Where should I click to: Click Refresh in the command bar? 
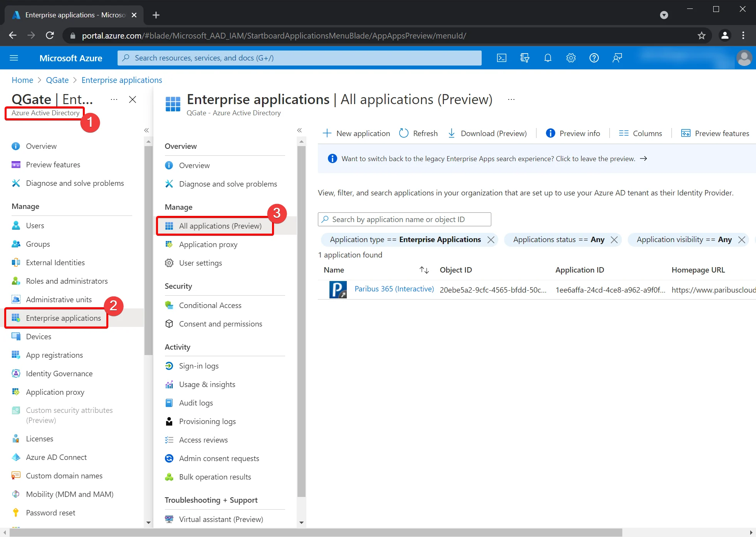(418, 133)
